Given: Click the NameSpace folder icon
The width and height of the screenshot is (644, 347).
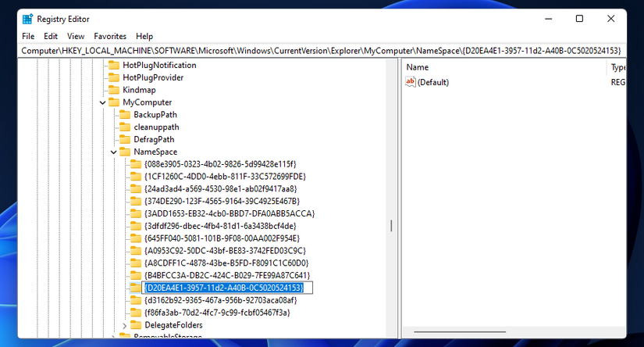Looking at the screenshot, I should [125, 152].
